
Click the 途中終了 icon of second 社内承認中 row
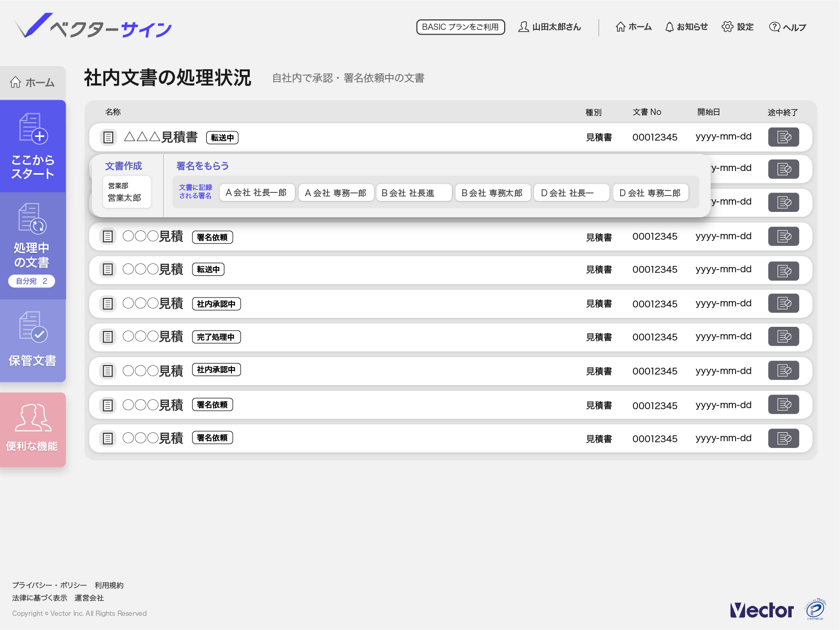coord(784,370)
